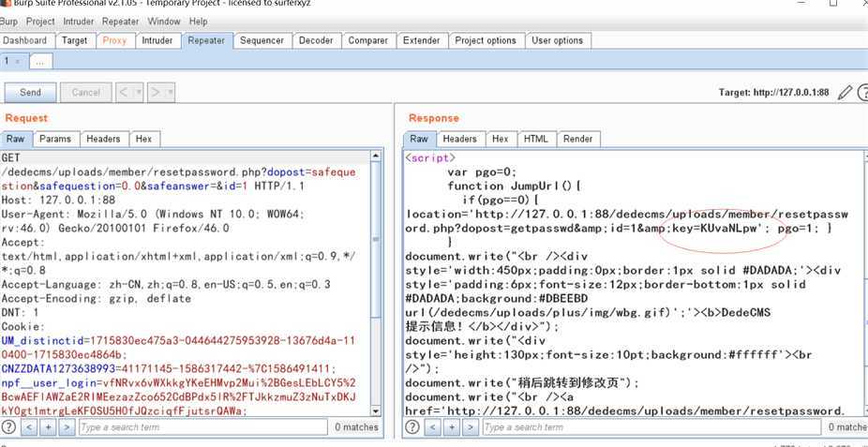Switch to the Intruder tool tab

point(157,40)
